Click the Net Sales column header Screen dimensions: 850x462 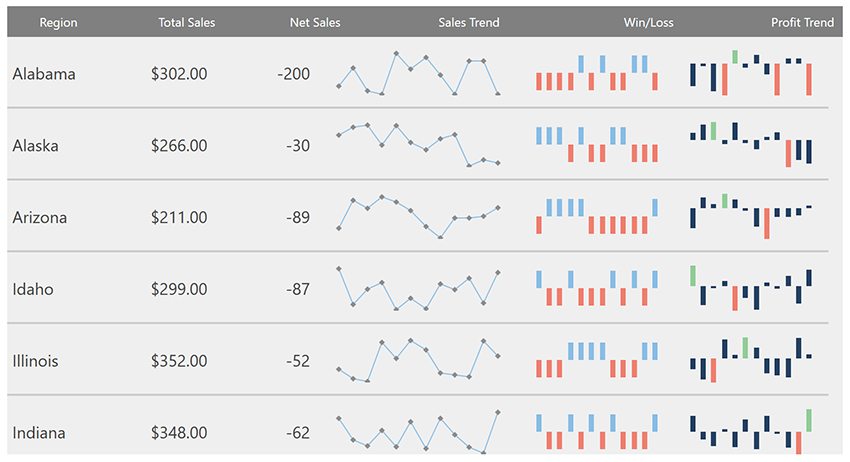click(x=314, y=22)
